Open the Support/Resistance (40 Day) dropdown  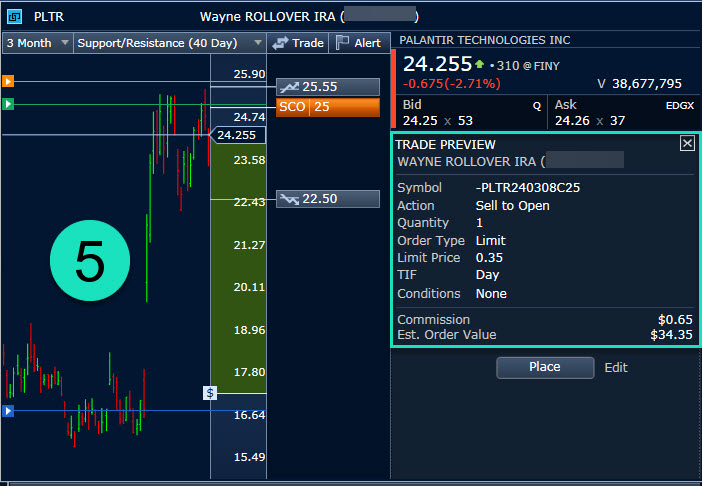pos(169,43)
